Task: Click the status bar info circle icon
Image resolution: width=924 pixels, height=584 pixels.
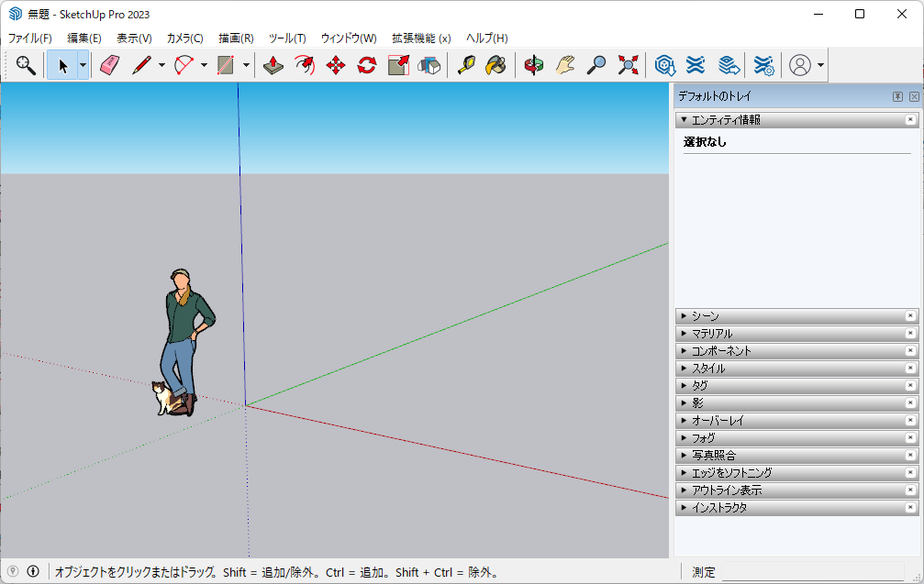Action: [x=33, y=571]
